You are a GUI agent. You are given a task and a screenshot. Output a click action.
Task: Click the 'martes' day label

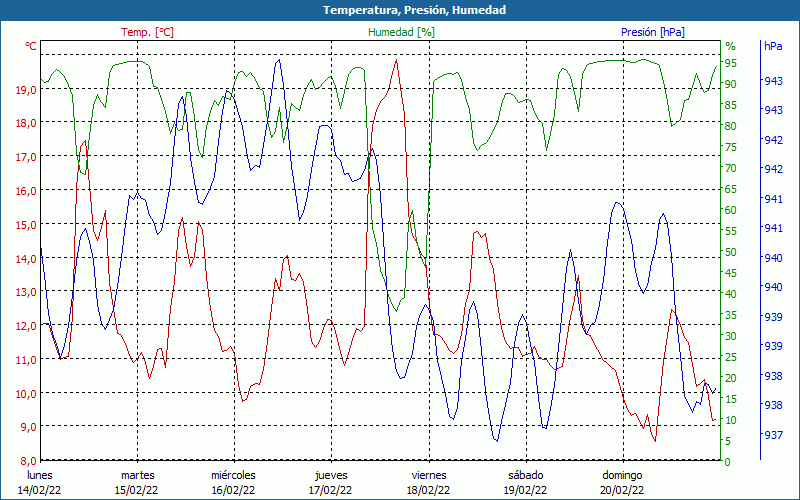137,476
